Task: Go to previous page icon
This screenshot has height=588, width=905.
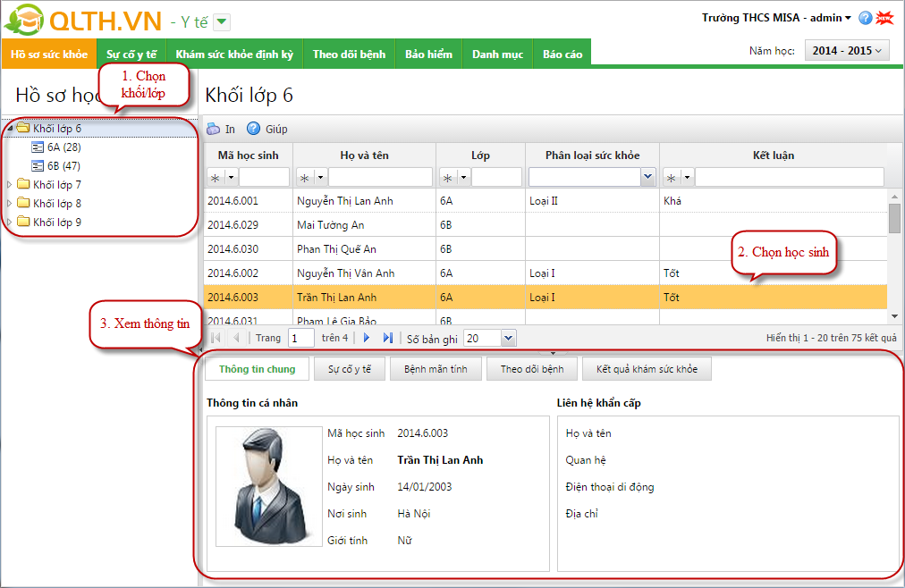Action: point(236,338)
